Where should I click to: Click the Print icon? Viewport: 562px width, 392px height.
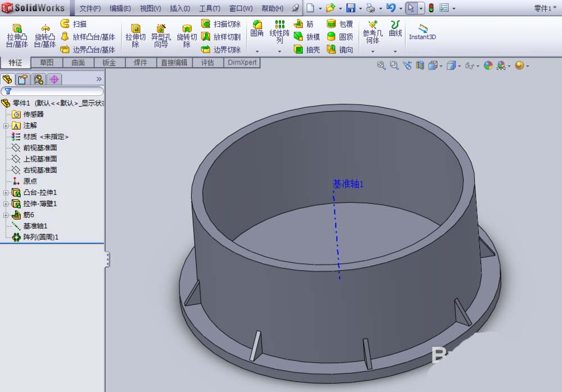(x=370, y=8)
